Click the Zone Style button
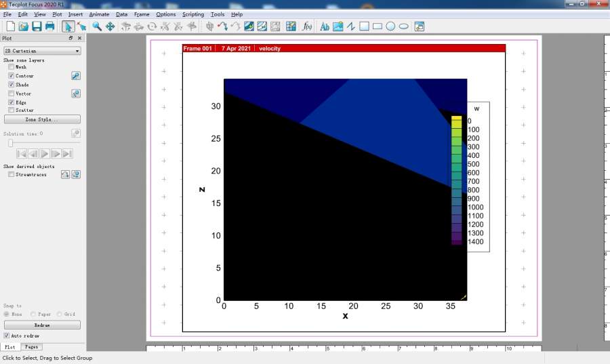 point(42,119)
